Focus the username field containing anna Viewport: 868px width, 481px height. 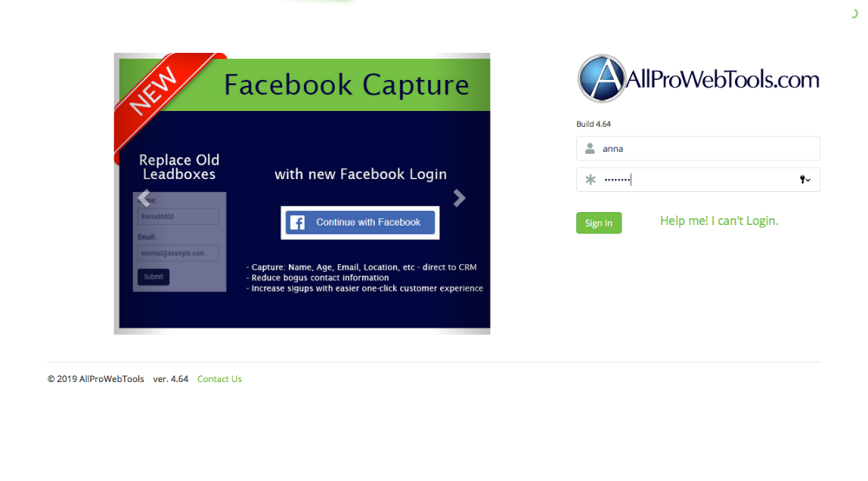(x=698, y=148)
